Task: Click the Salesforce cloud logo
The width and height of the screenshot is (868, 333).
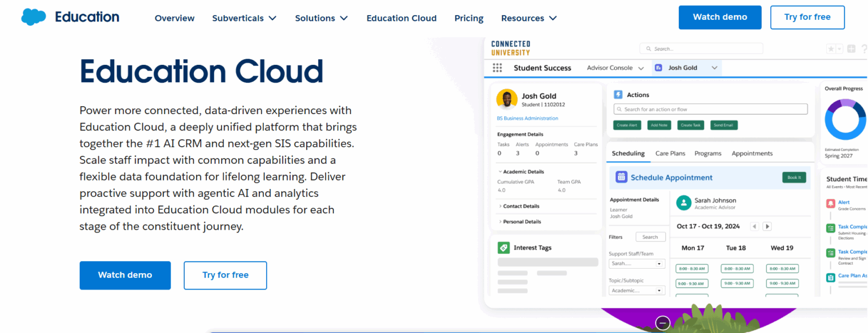Action: (33, 16)
